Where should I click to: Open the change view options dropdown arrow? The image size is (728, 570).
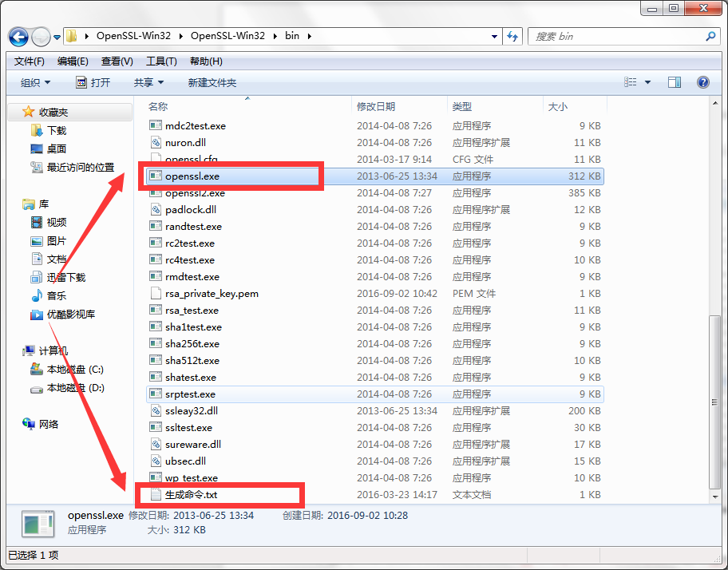pos(647,83)
